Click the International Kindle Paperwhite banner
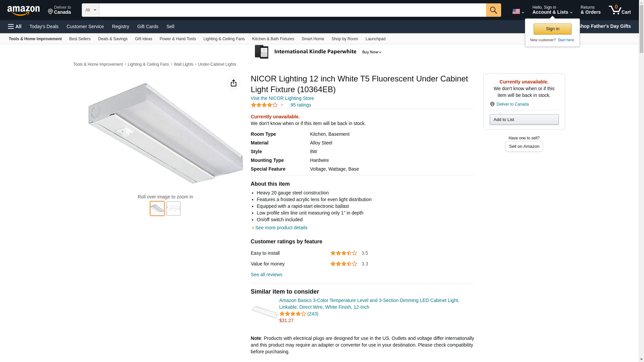644x362 pixels. (318, 52)
